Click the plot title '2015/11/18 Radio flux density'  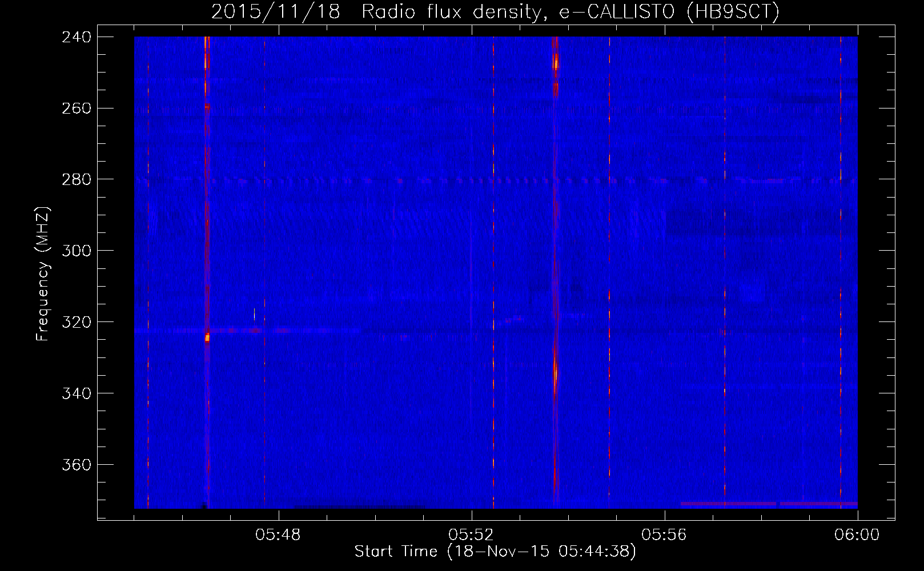[495, 11]
